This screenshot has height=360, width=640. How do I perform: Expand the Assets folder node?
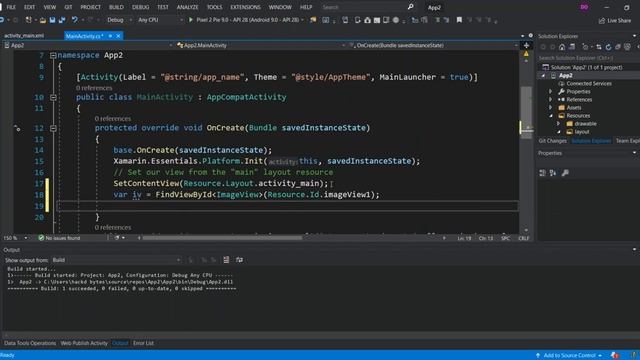[x=551, y=108]
